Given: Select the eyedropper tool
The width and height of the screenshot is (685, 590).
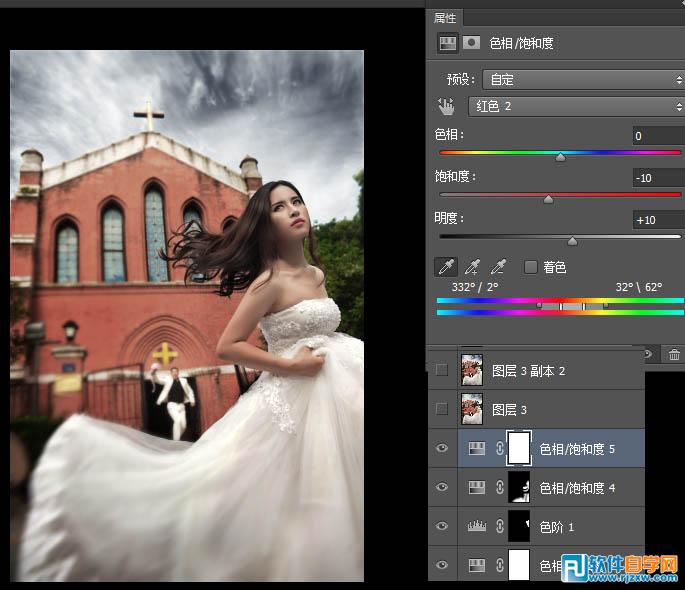Looking at the screenshot, I should pyautogui.click(x=446, y=267).
